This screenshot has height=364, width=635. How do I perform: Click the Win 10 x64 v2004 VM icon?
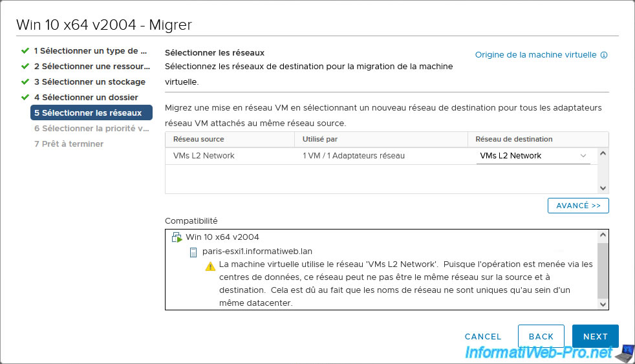point(177,237)
